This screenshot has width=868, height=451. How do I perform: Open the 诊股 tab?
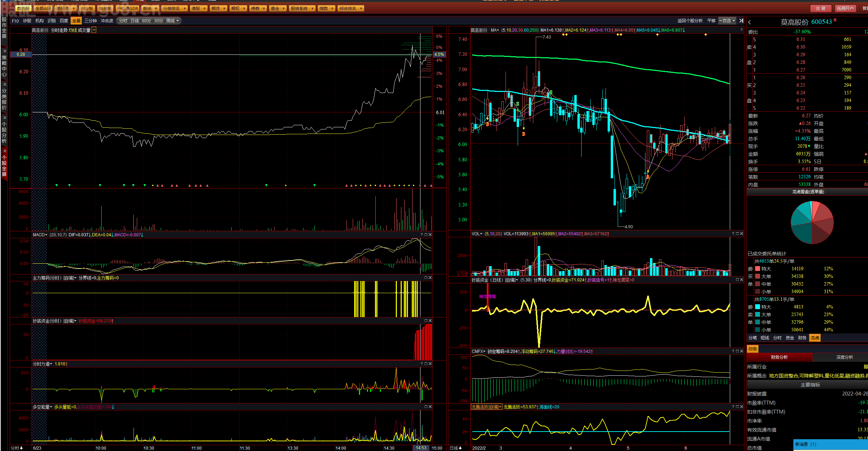point(27,21)
